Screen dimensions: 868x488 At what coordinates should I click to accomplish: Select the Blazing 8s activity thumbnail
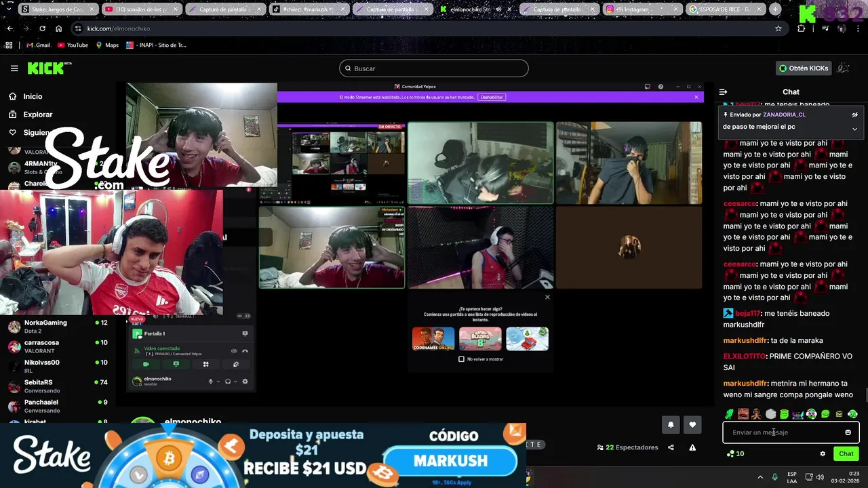[480, 339]
